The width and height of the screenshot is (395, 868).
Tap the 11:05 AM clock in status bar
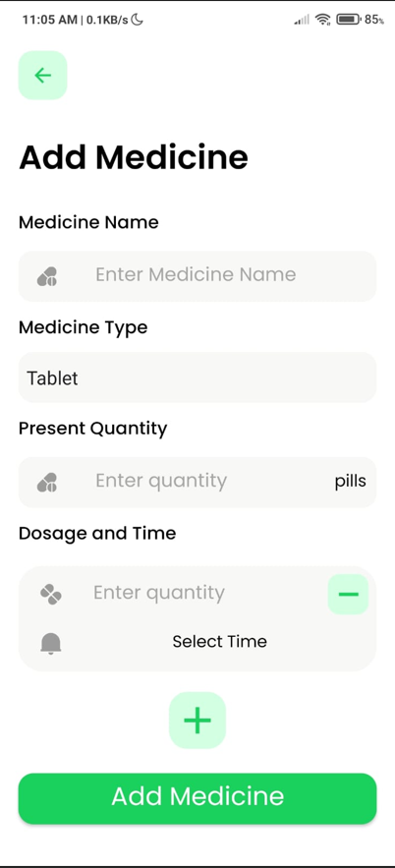(50, 20)
